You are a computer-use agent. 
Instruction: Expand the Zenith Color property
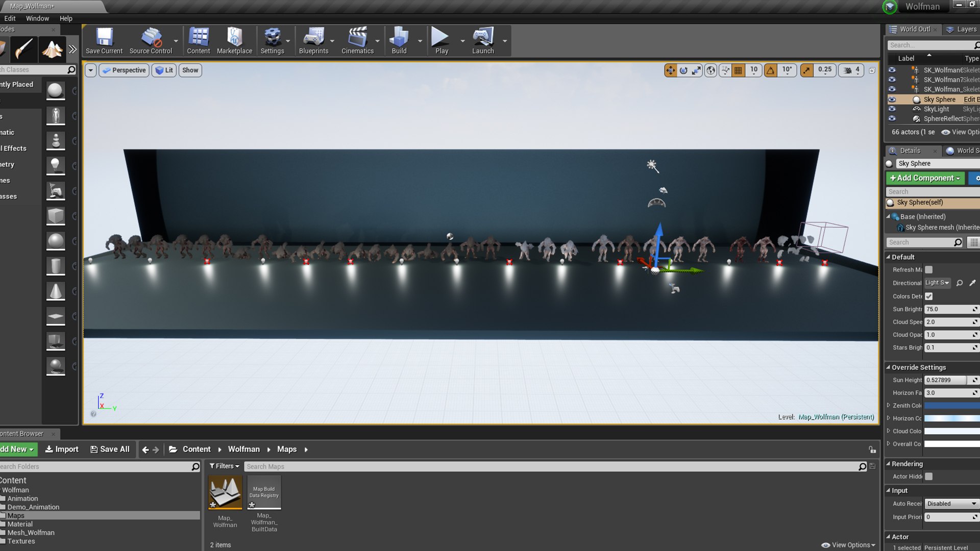(x=889, y=406)
